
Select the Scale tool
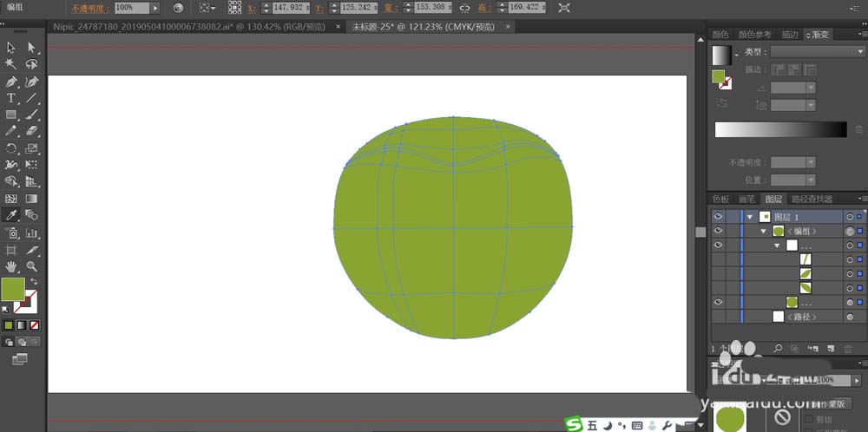31,148
